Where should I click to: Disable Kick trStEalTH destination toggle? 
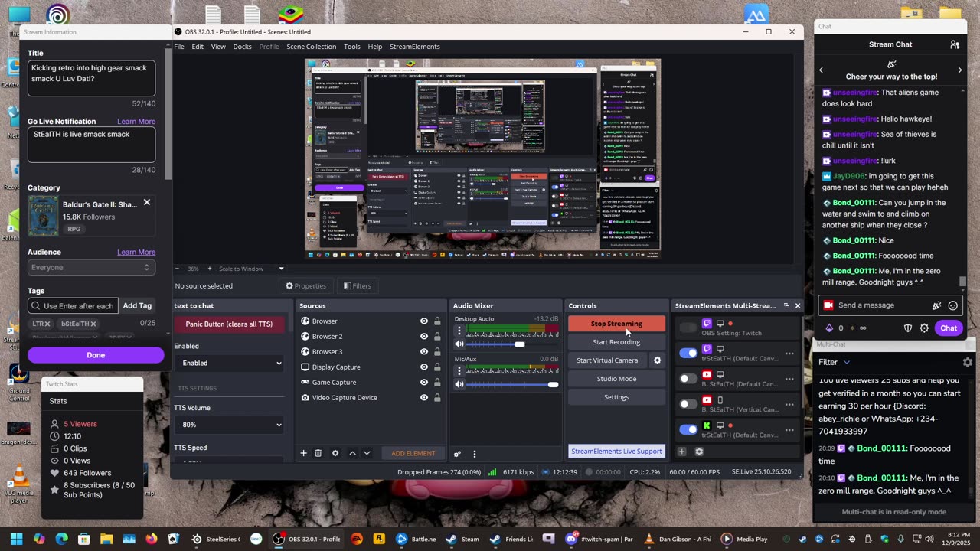click(x=688, y=429)
